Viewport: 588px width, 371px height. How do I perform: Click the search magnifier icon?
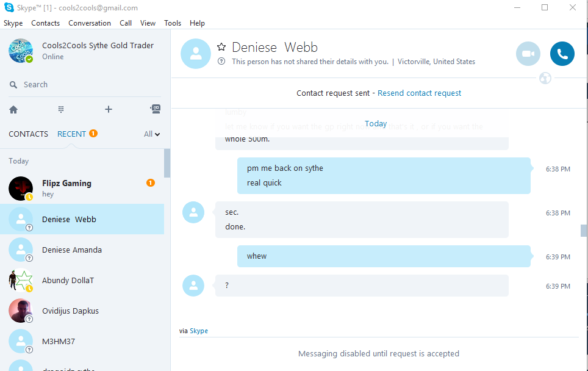[13, 85]
